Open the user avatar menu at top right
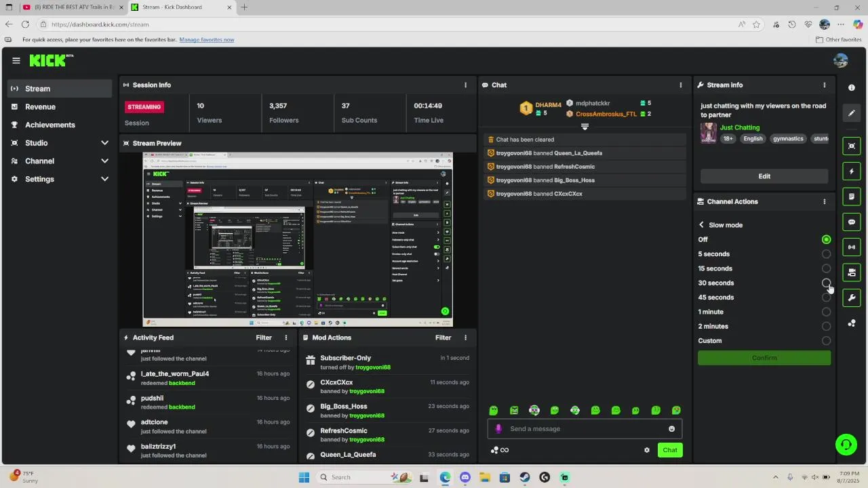 841,60
